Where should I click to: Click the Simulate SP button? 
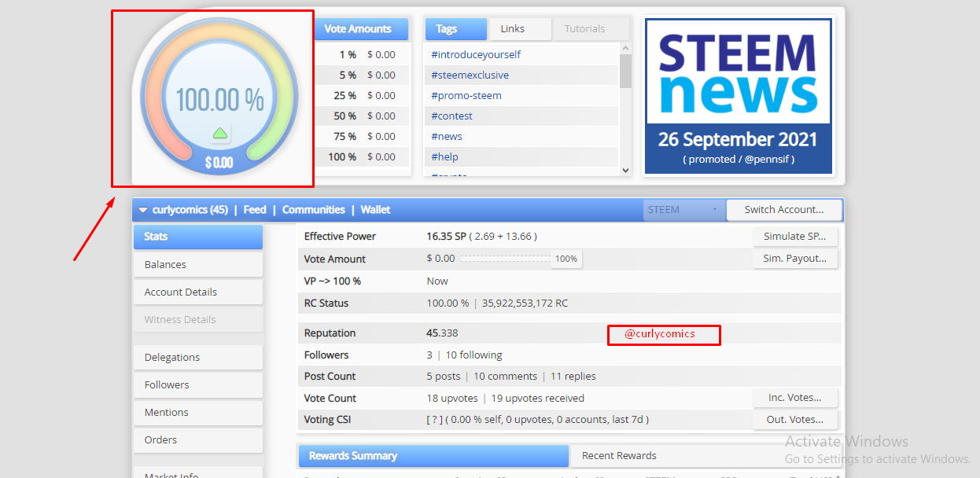pos(794,236)
